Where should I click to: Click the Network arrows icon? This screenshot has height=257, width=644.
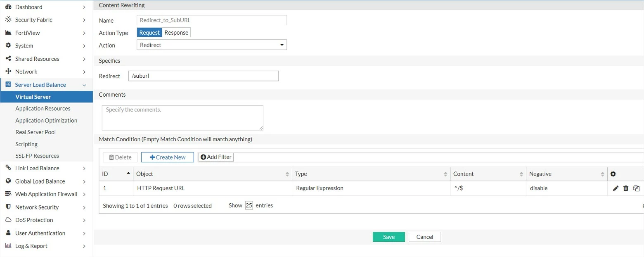[x=8, y=71]
